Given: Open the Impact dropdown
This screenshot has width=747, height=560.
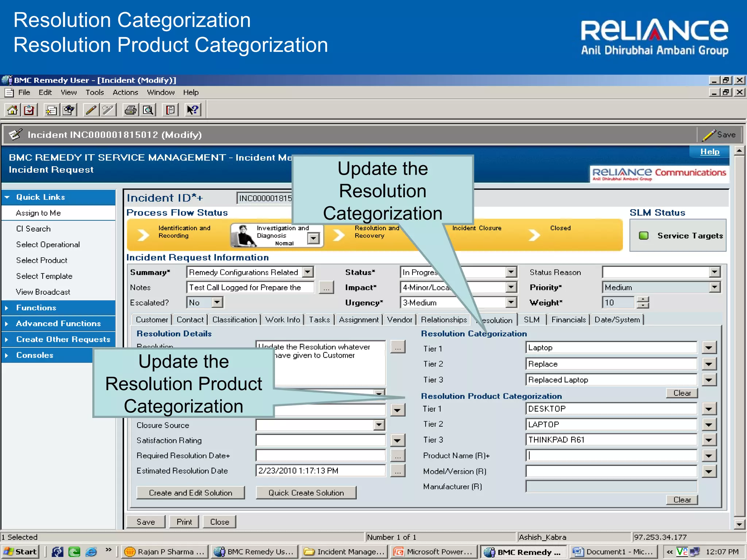Looking at the screenshot, I should (511, 288).
